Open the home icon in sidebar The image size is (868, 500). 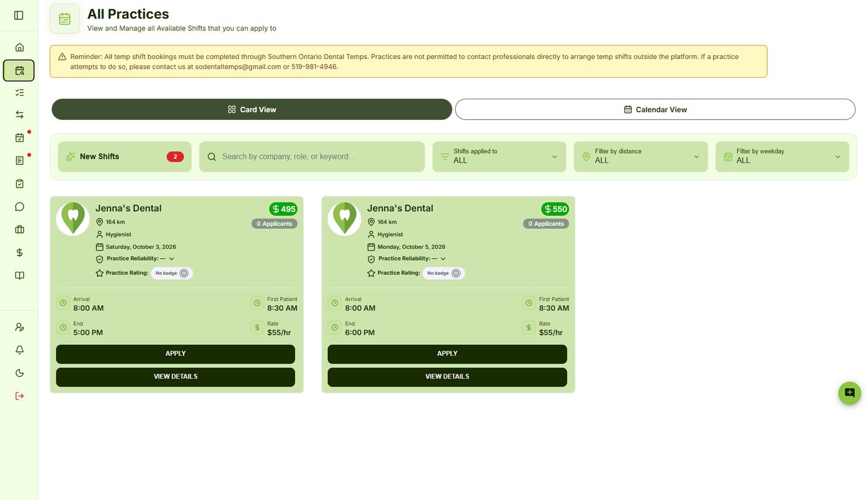(19, 47)
